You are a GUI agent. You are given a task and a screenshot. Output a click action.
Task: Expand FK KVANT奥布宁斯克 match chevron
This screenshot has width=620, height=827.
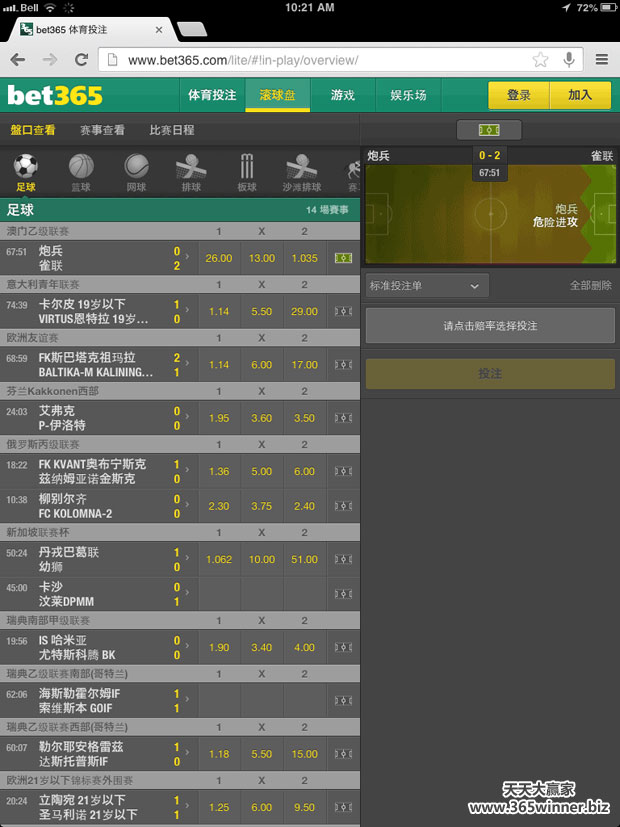coord(188,470)
